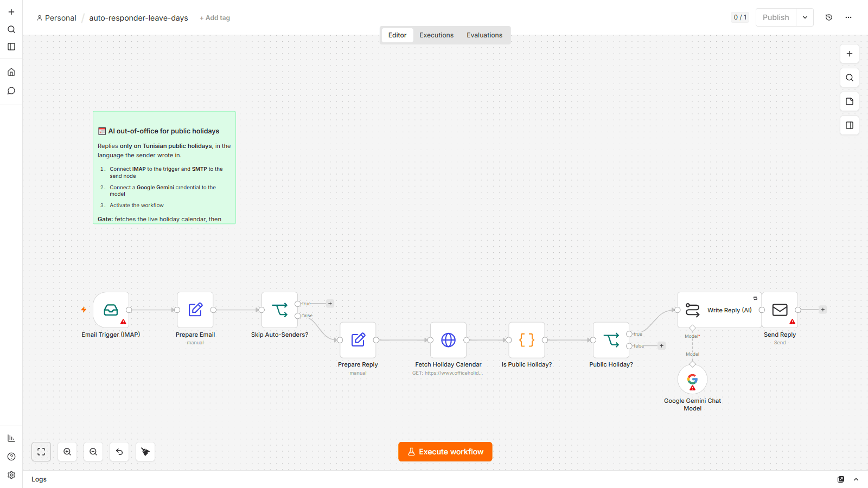This screenshot has width=868, height=488.
Task: Select the Prepare Reply node
Action: pyautogui.click(x=358, y=340)
